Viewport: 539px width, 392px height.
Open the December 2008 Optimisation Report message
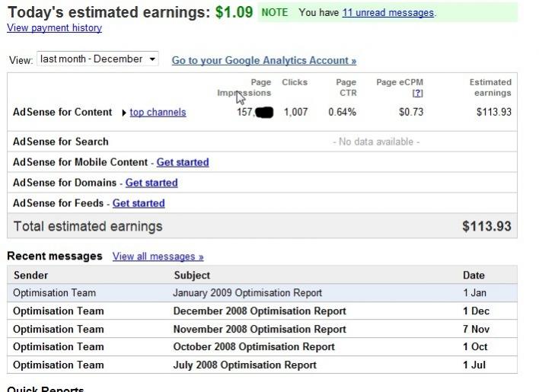(260, 311)
